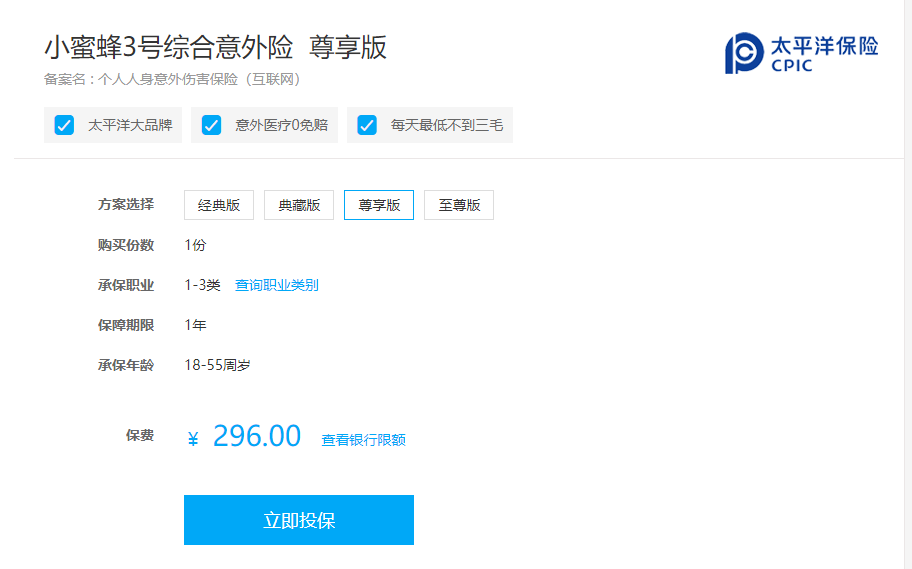Click the 购买份数 label
Image resolution: width=912 pixels, height=569 pixels.
(x=126, y=245)
